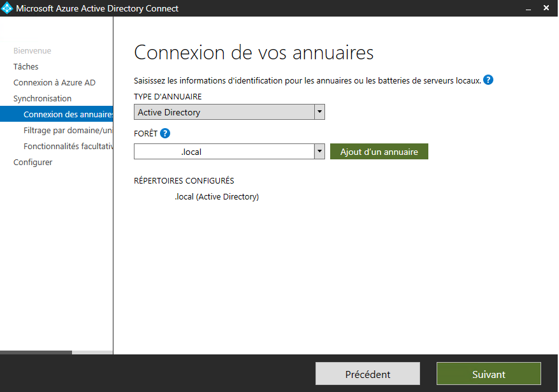Expand the Type d'annuaire dropdown arrow
Viewport: 559px width, 392px height.
click(319, 112)
